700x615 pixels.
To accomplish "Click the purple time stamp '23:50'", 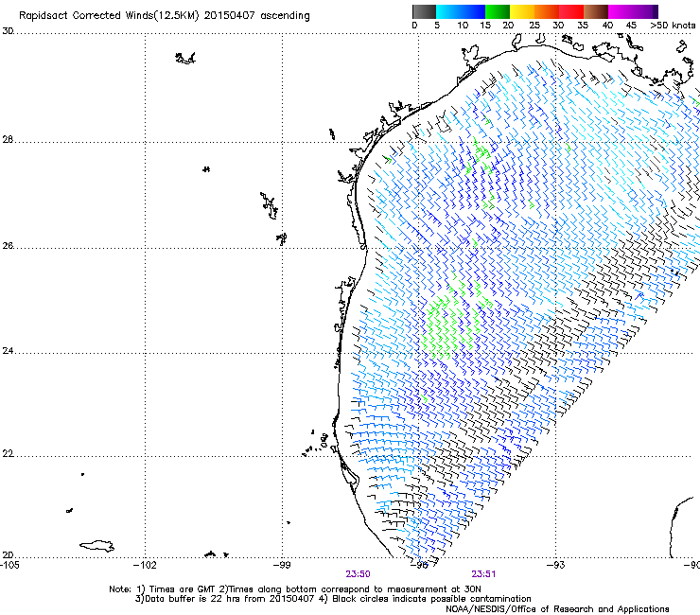I will (358, 574).
